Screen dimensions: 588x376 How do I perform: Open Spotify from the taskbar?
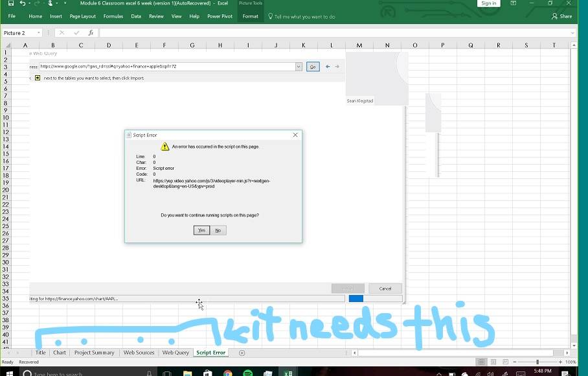248,373
